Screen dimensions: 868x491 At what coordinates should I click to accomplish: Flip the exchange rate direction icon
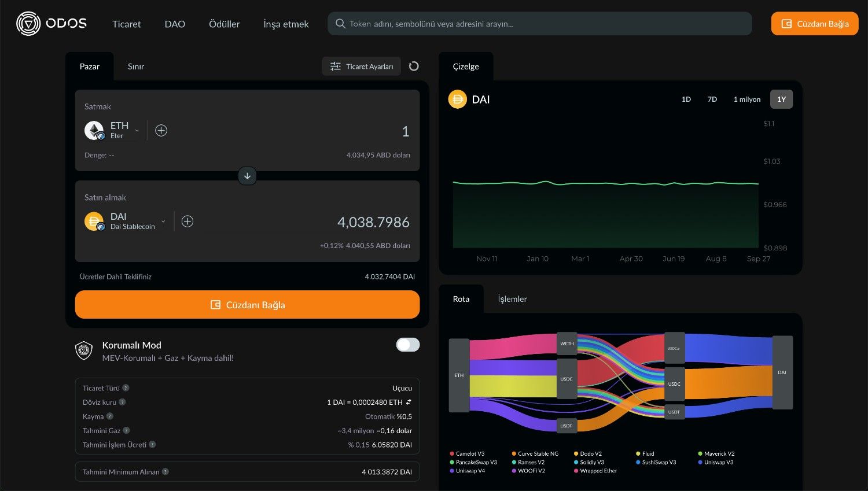pos(409,402)
